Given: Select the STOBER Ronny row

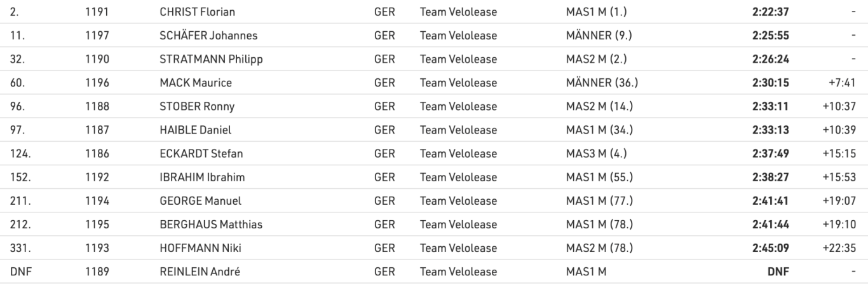Looking at the screenshot, I should coord(434,106).
